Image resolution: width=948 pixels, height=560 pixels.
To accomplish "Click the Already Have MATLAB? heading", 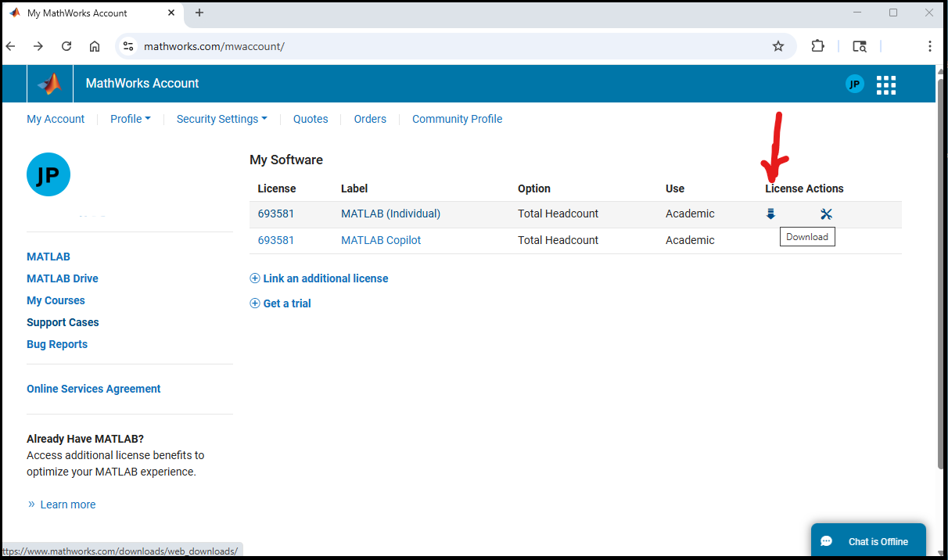I will 85,439.
